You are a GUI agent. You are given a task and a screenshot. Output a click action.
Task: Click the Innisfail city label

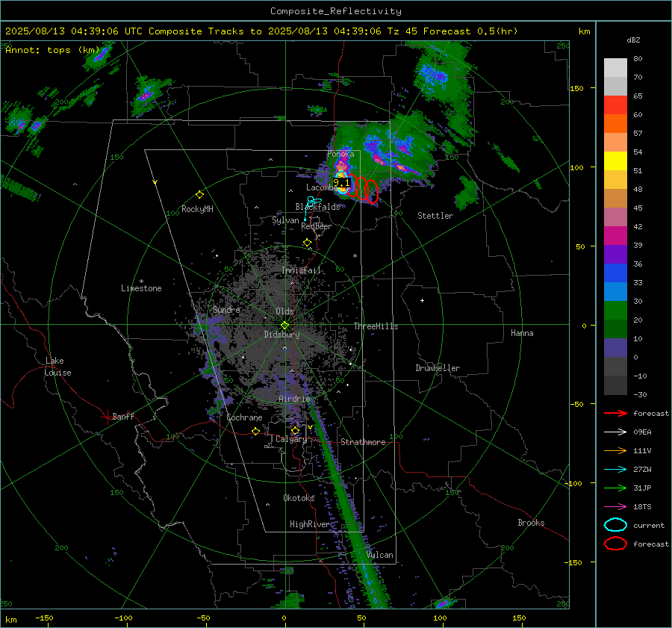(x=301, y=270)
